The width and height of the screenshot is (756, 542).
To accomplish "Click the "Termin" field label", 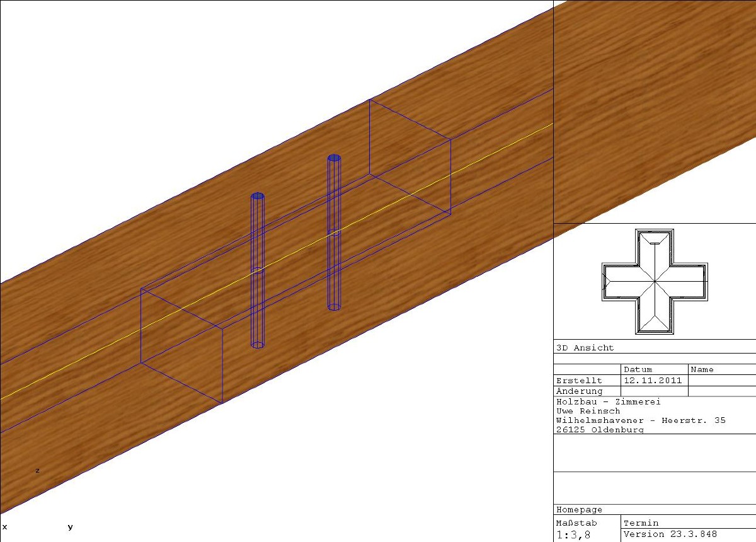I will coord(641,522).
